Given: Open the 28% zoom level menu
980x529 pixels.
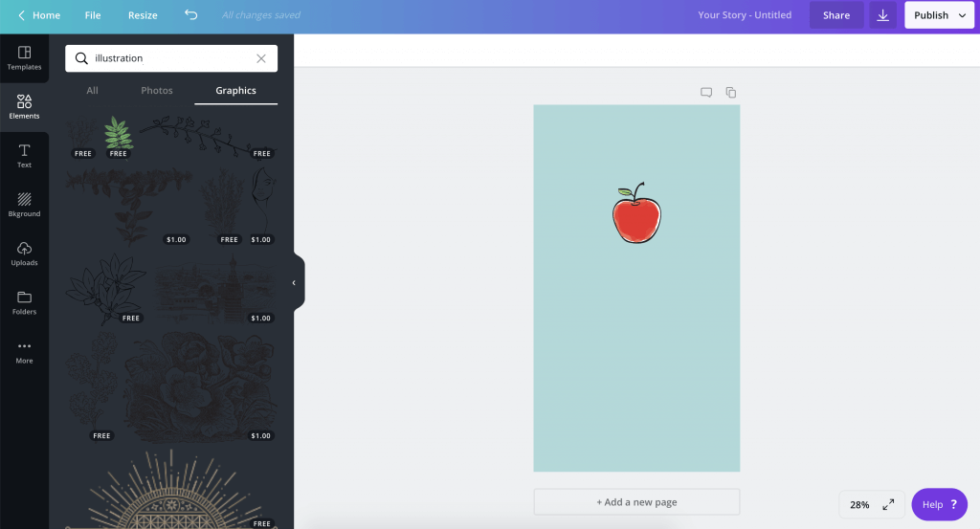Looking at the screenshot, I should tap(859, 504).
